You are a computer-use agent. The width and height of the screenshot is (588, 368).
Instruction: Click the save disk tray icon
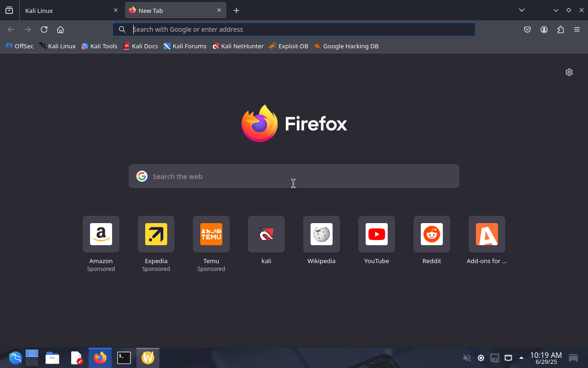[495, 358]
